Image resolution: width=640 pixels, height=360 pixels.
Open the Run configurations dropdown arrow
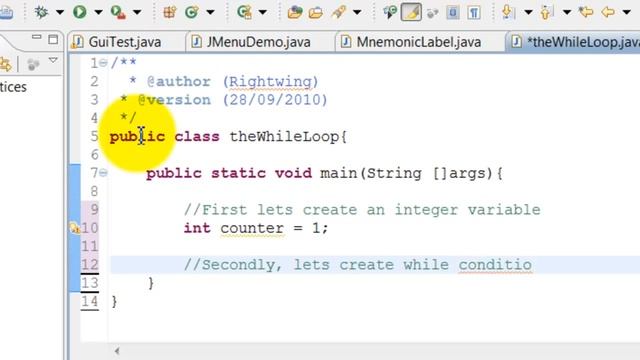point(98,12)
